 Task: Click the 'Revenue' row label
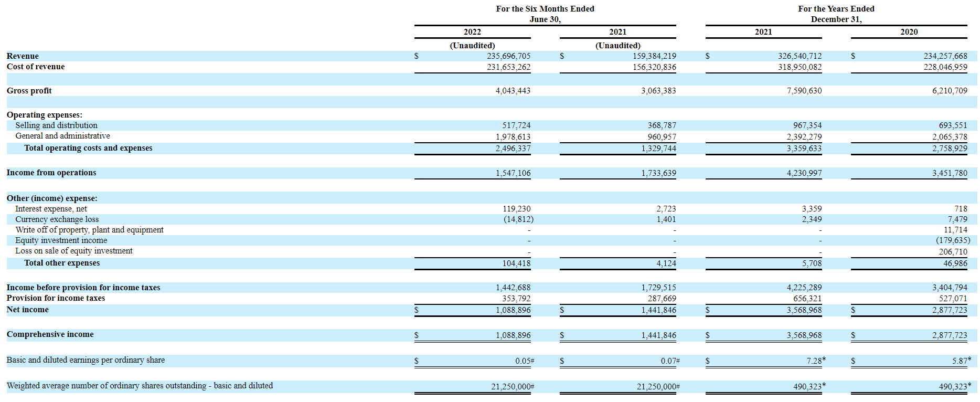(23, 56)
